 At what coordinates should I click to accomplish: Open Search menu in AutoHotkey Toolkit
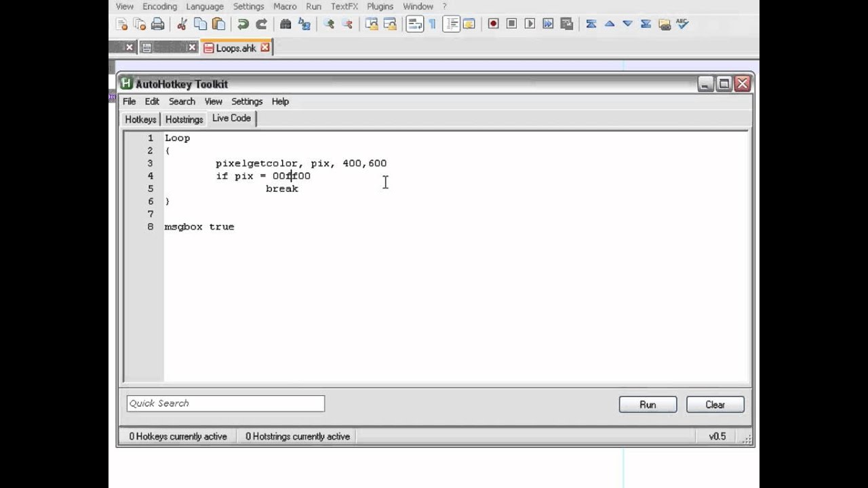click(x=182, y=101)
